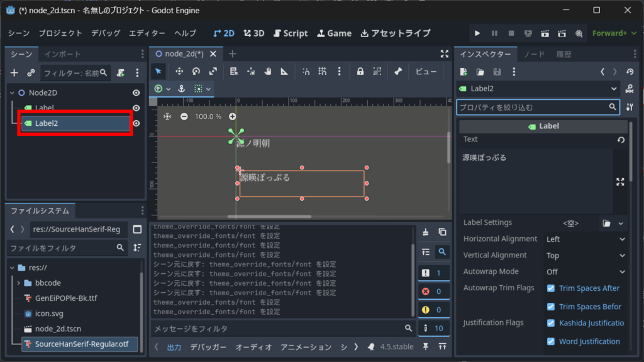Uncheck Trim Spaces After checkbox
This screenshot has height=362, width=644.
pos(551,288)
